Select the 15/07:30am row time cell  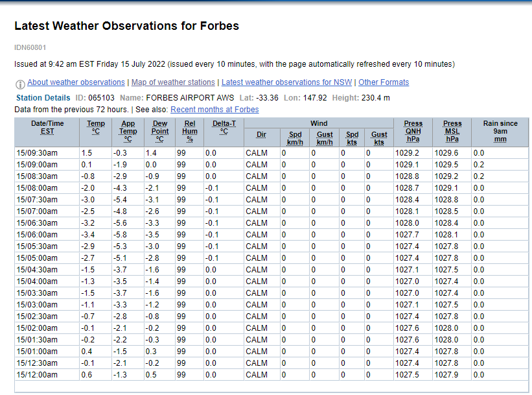(x=47, y=200)
